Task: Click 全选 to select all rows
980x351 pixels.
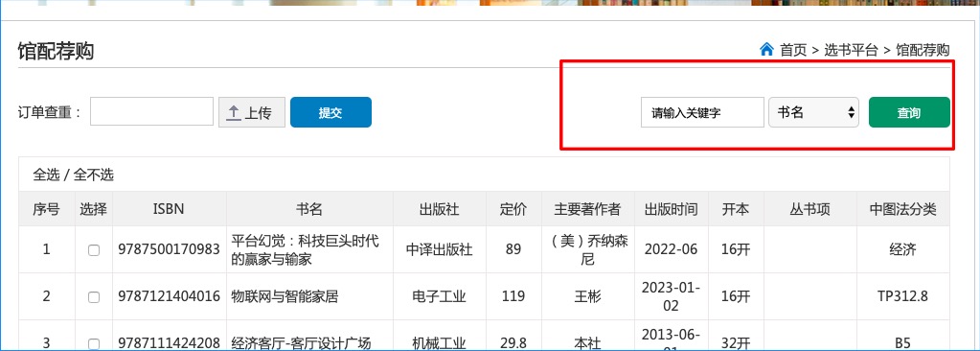Action: tap(46, 175)
